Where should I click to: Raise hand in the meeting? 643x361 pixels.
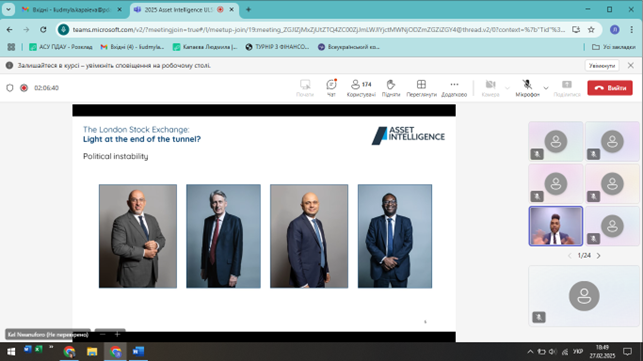[391, 88]
